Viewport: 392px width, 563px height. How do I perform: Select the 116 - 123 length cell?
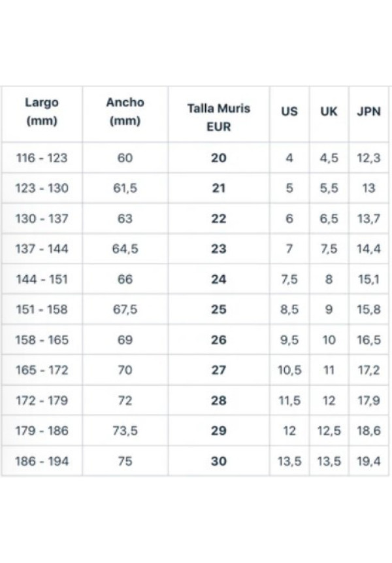42,158
